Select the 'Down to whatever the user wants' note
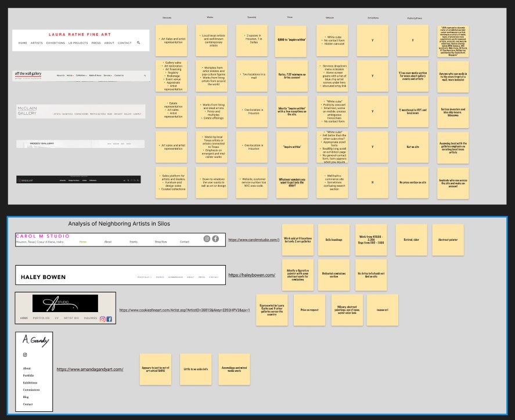 click(211, 182)
